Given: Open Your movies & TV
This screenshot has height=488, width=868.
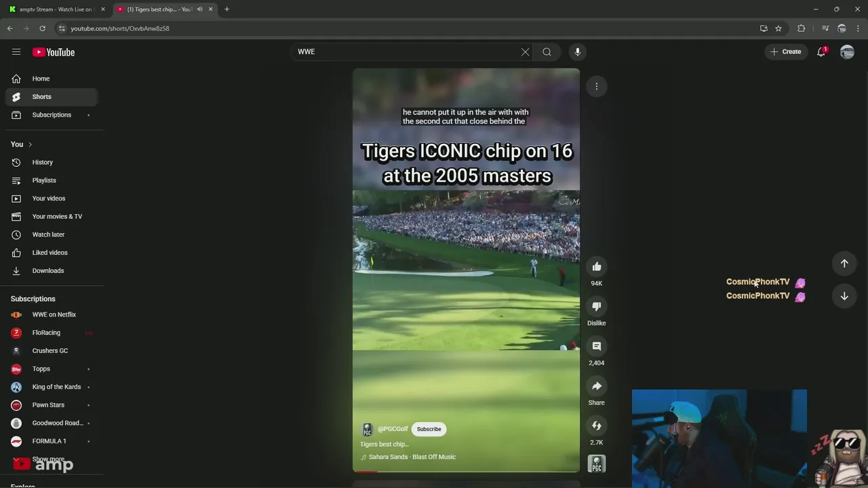Looking at the screenshot, I should coord(52,217).
